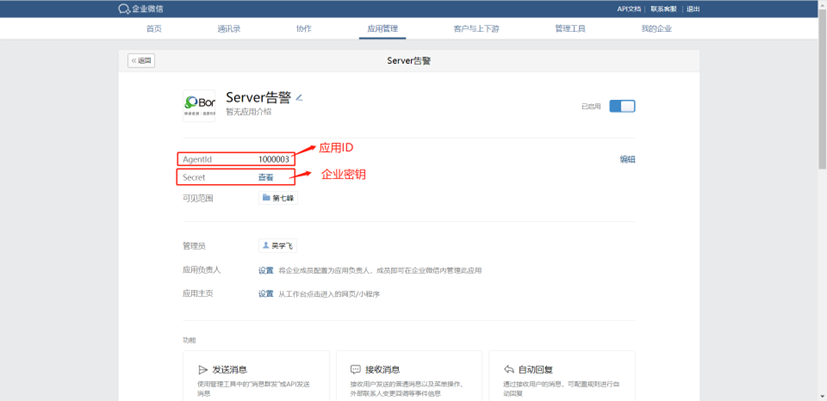Screen dimensions: 827x401
Task: Click 编辑 link to edit app details
Action: tap(627, 159)
